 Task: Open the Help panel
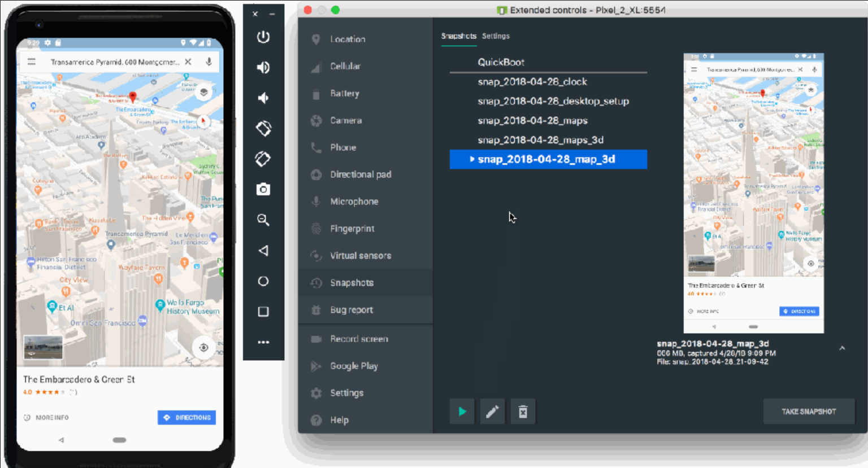click(x=365, y=420)
